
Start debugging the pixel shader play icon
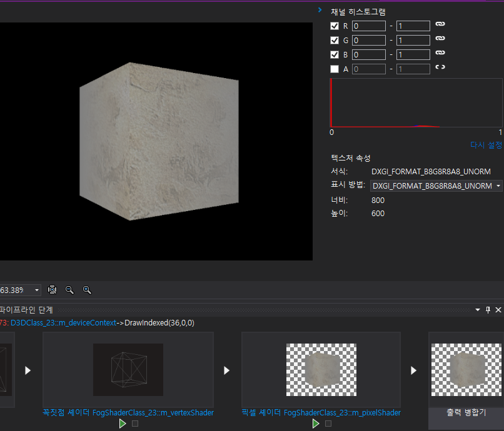[316, 424]
